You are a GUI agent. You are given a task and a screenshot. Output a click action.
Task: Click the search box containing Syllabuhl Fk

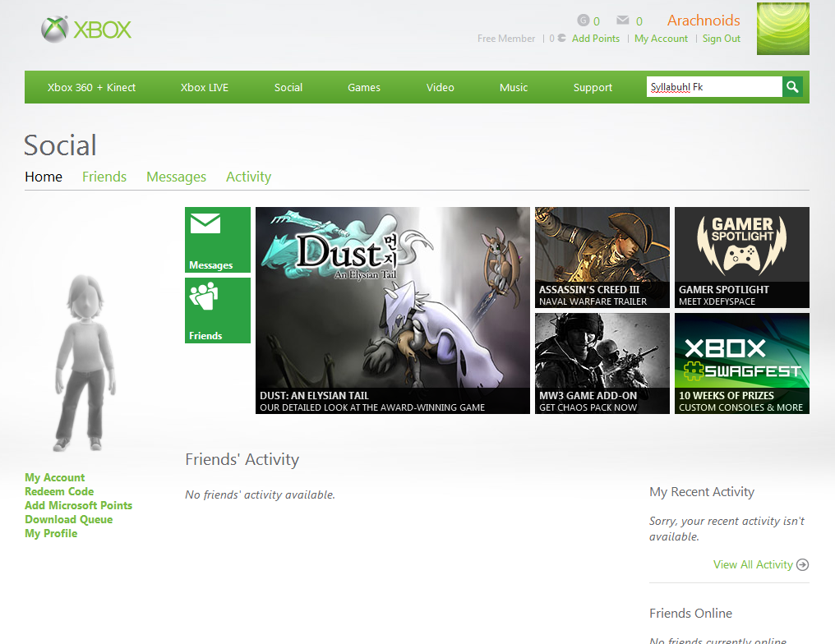pos(714,87)
